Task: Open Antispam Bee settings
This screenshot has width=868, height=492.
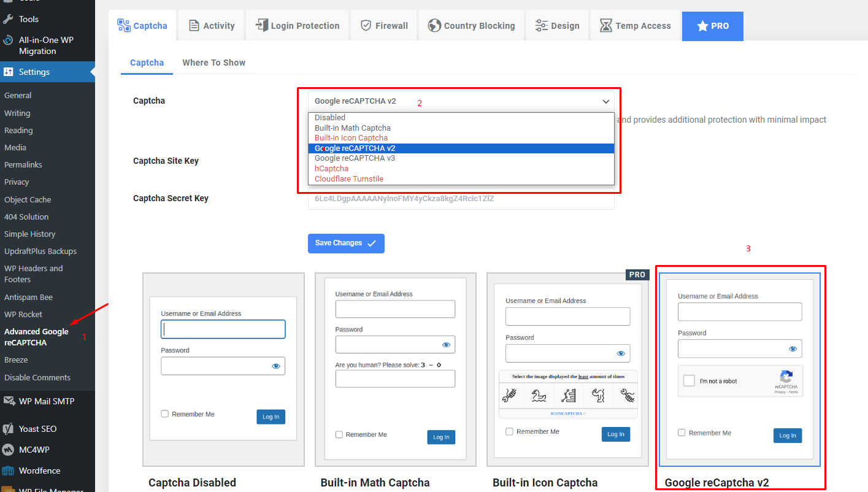Action: [28, 297]
